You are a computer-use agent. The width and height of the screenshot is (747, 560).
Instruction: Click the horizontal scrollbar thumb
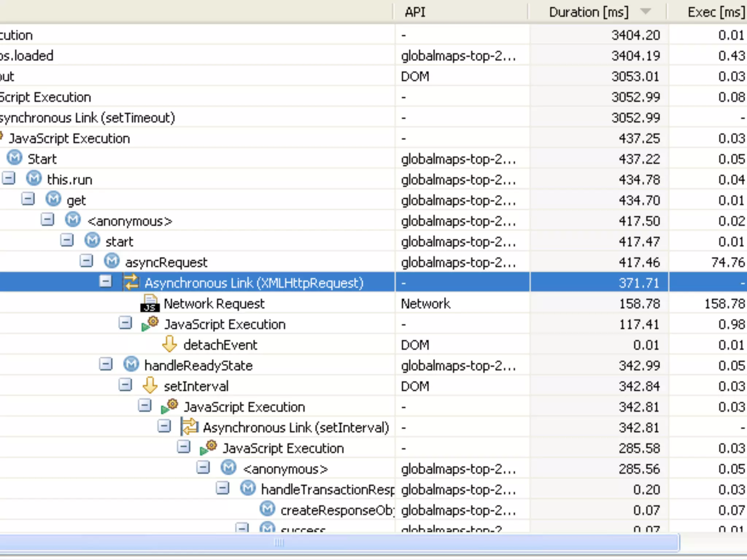pos(339,543)
